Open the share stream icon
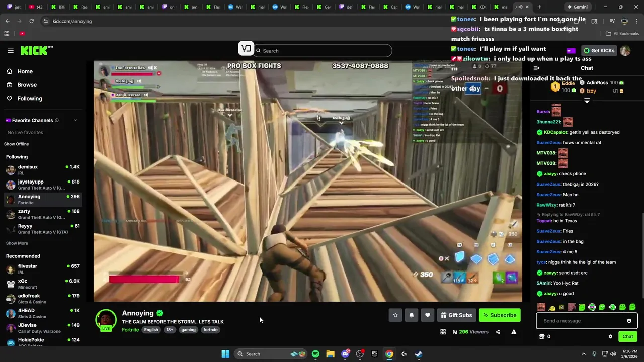Screen dimensions: 644x362 [498, 332]
